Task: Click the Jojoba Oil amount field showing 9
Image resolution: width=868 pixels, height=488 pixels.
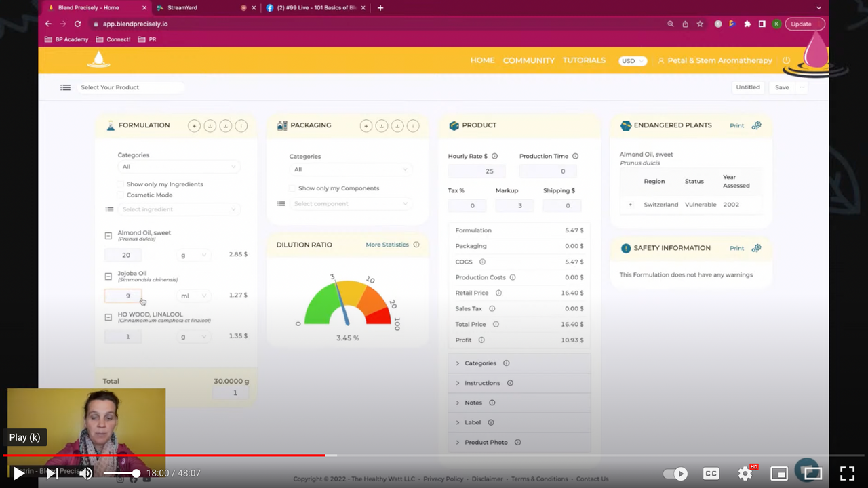Action: (x=123, y=296)
